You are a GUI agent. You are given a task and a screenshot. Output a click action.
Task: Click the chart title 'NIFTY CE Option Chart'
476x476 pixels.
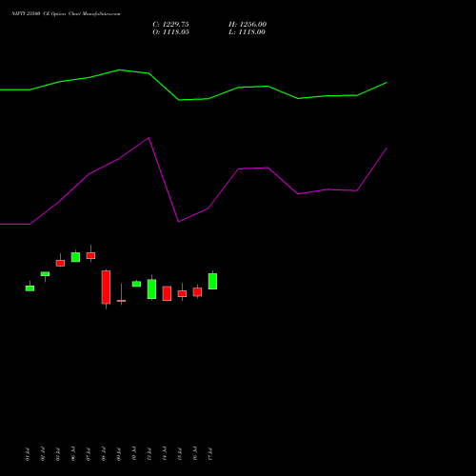(66, 14)
